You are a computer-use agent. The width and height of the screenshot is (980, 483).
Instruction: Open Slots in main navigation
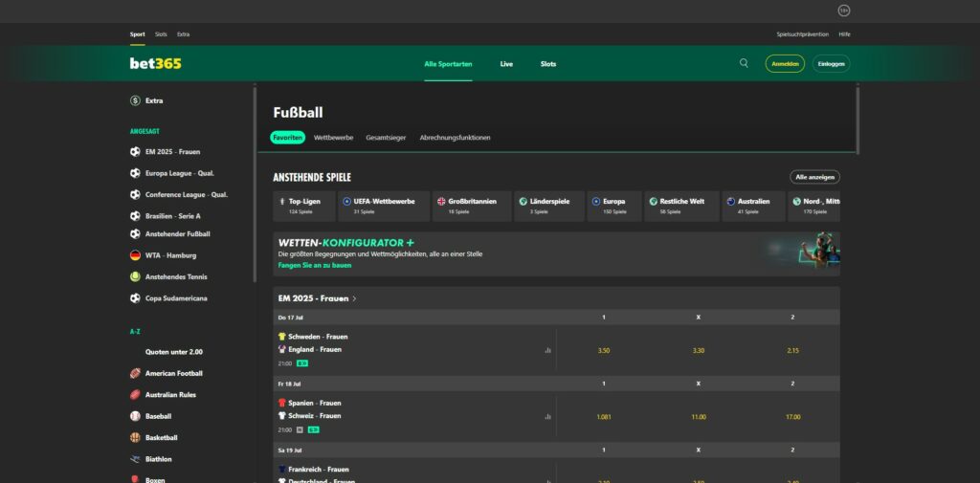(x=548, y=64)
